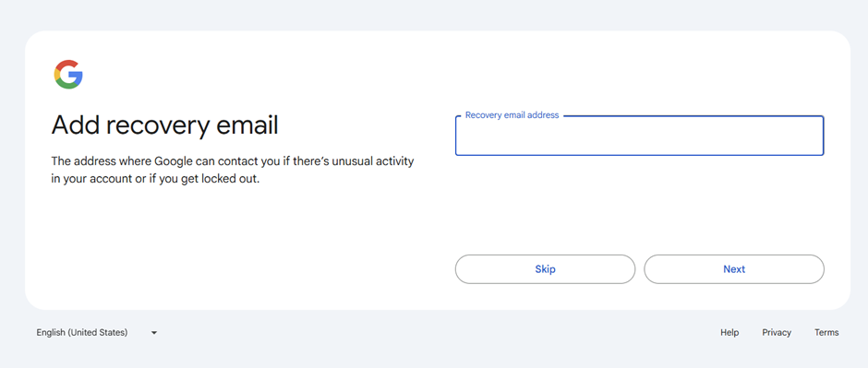
Task: Open the English (United States) language selector
Action: 97,333
